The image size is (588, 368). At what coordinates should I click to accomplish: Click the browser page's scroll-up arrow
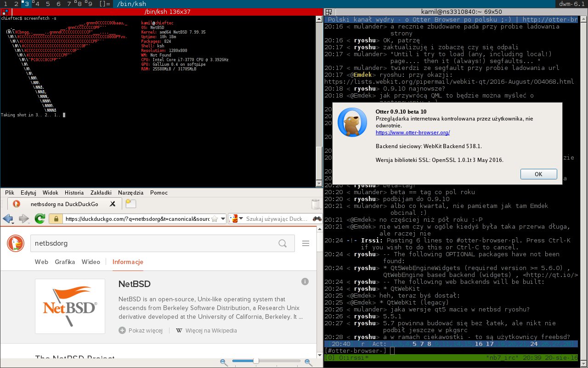point(319,229)
